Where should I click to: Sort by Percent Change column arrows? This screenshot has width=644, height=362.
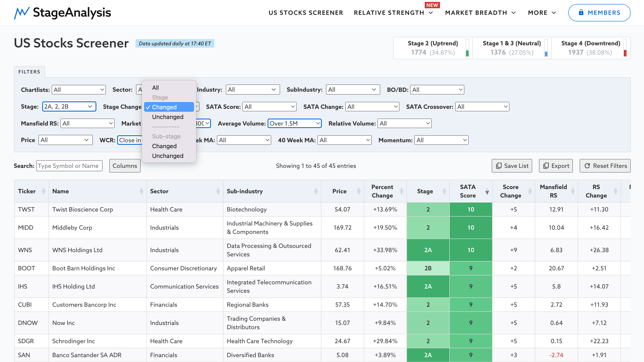click(401, 191)
